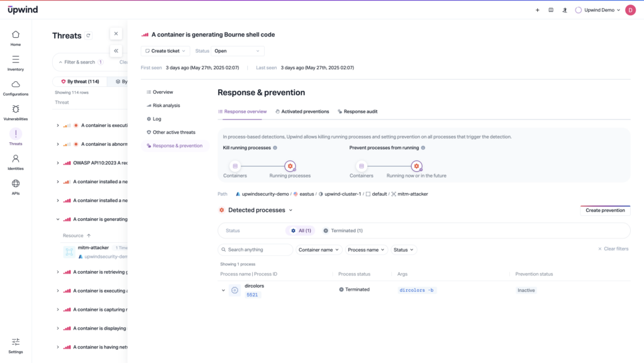
Task: Switch to the Response overview tab
Action: pos(242,112)
